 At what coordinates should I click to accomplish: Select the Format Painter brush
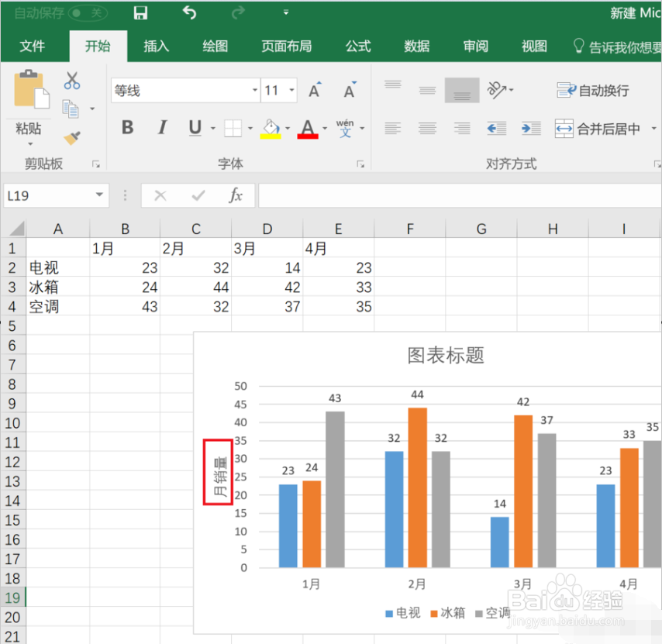pyautogui.click(x=72, y=138)
